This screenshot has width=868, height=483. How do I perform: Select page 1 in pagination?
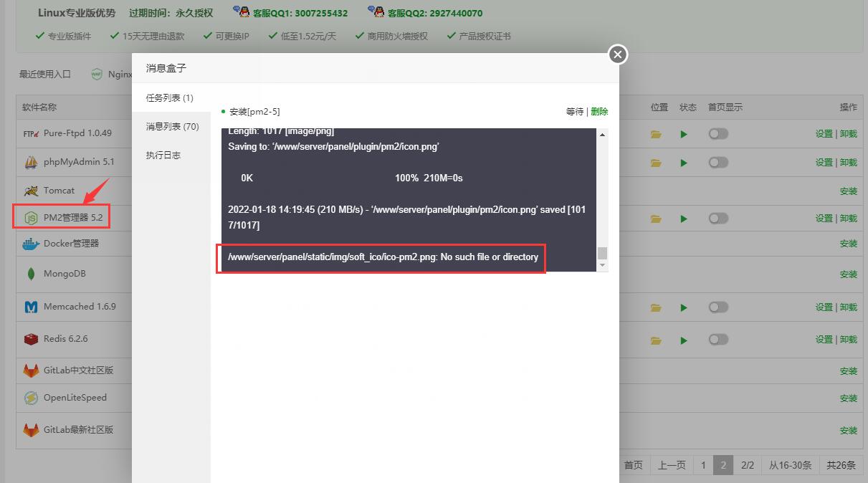click(x=703, y=465)
